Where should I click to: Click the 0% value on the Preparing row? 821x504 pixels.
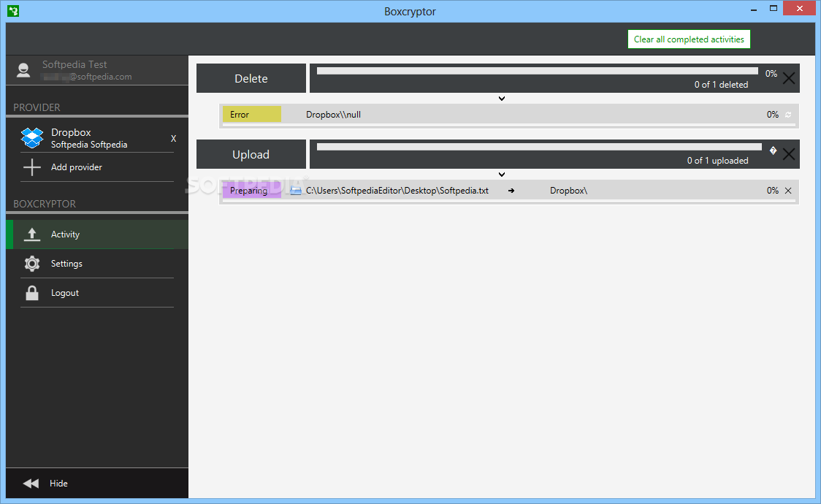pos(772,191)
